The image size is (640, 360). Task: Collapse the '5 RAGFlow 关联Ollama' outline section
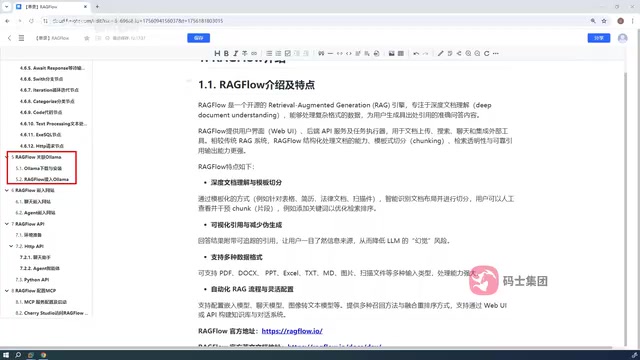click(x=7, y=157)
